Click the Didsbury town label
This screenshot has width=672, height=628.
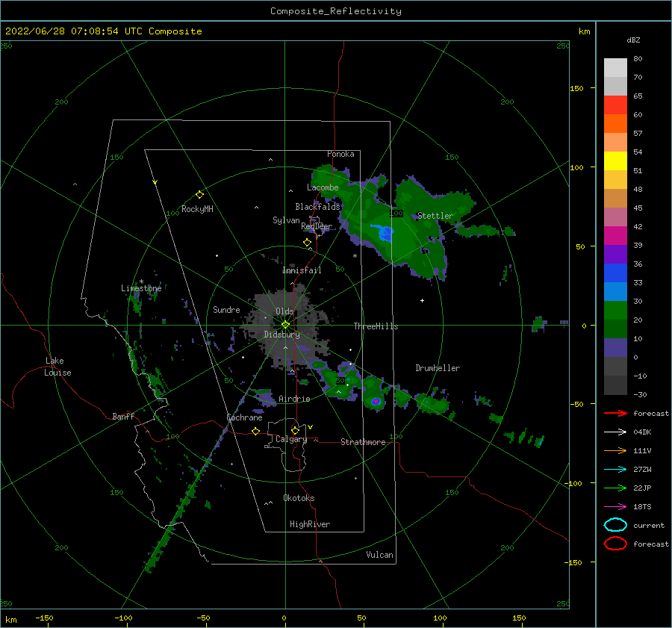click(x=281, y=335)
